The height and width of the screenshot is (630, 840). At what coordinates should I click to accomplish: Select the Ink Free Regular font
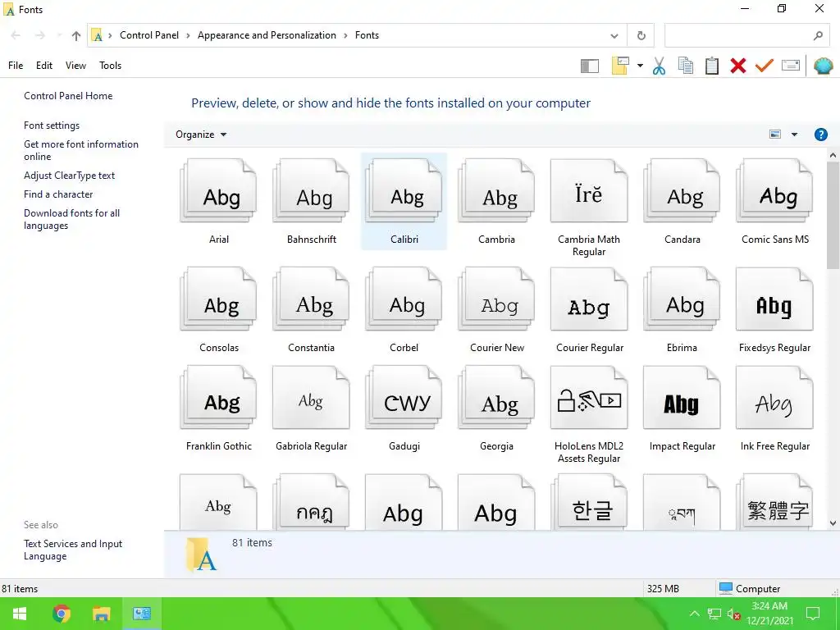tap(774, 409)
